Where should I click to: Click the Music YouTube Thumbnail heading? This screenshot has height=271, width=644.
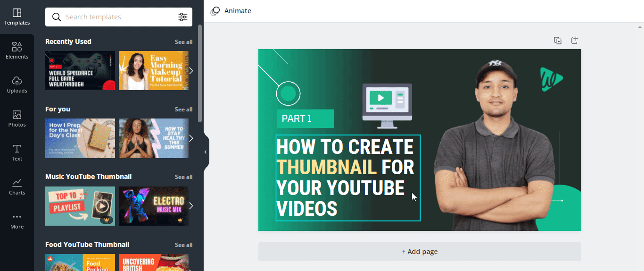point(89,177)
